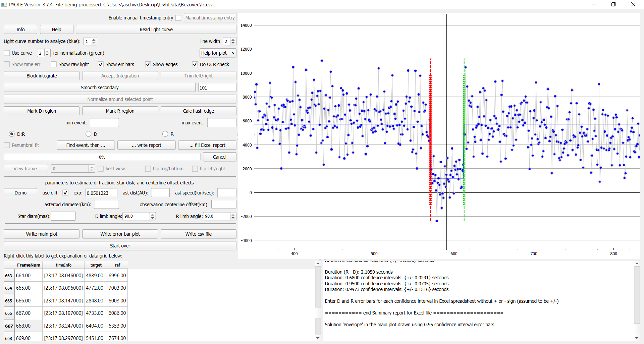Open Help for plot
This screenshot has width=644, height=344.
(x=218, y=53)
